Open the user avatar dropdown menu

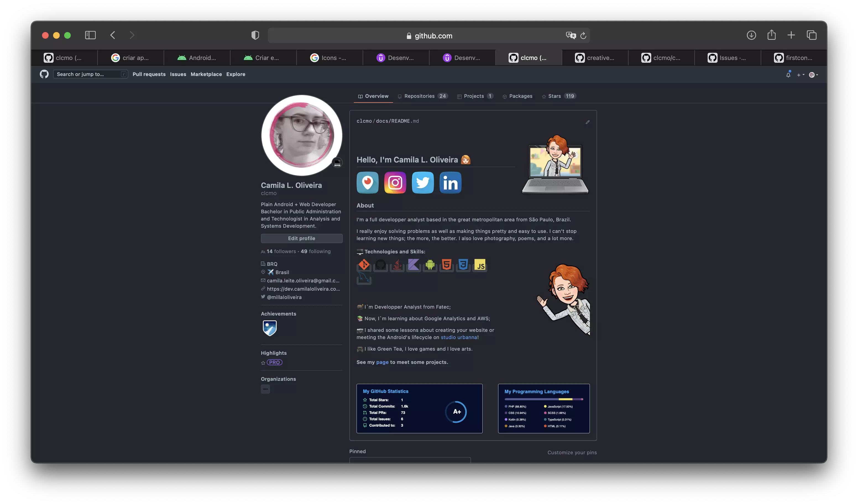point(813,75)
